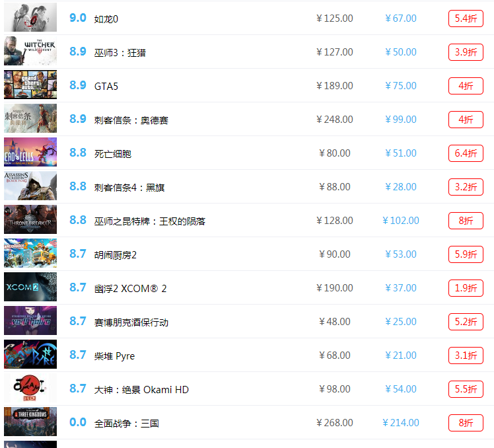
Task: Open the 刺客信条：奥德赛 title link
Action: point(131,120)
